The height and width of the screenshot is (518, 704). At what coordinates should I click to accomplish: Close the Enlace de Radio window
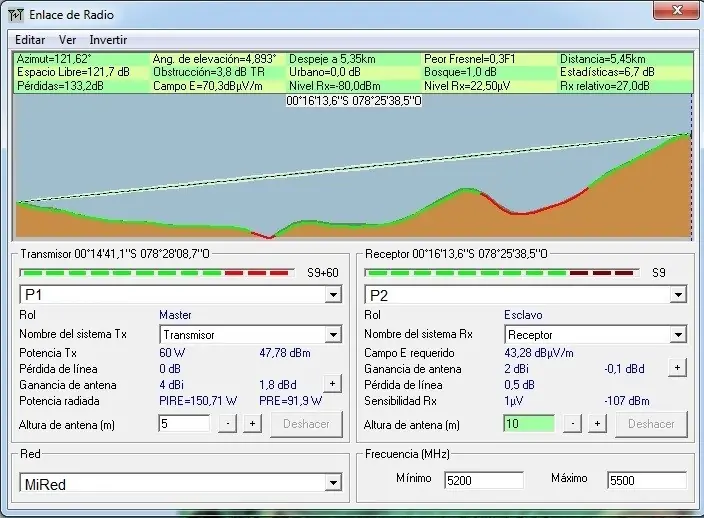pos(677,10)
